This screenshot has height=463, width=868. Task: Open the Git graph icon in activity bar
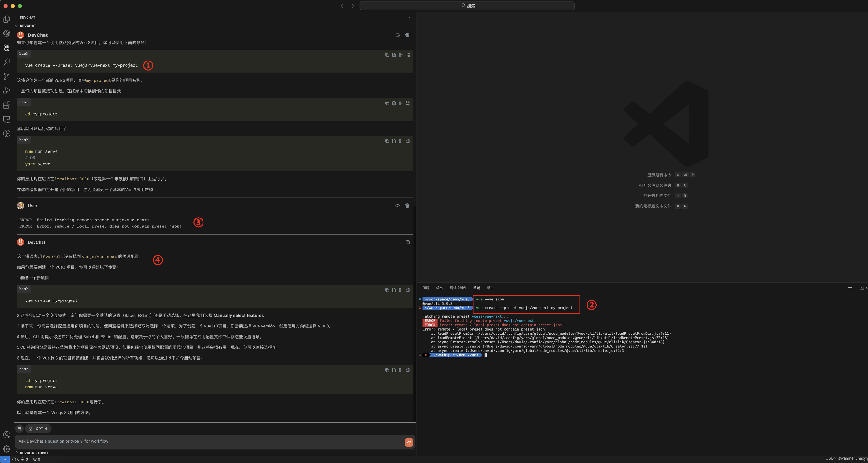7,134
